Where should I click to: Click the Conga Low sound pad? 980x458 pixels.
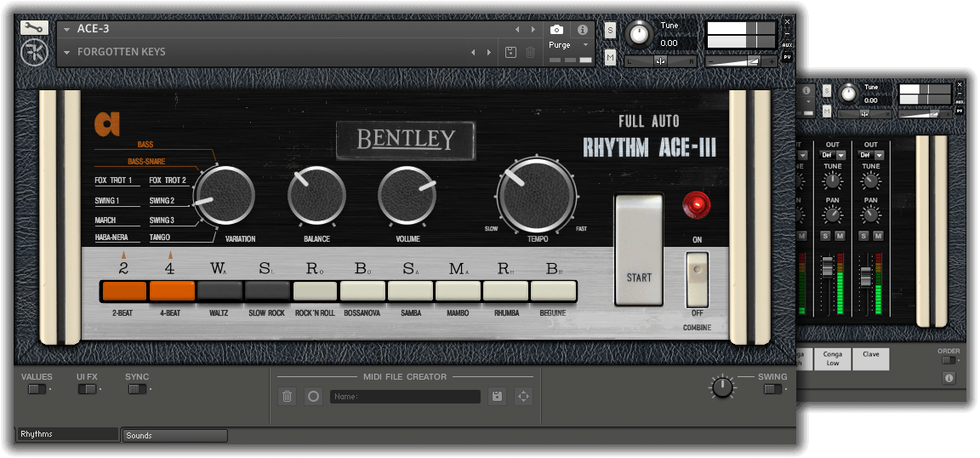833,359
